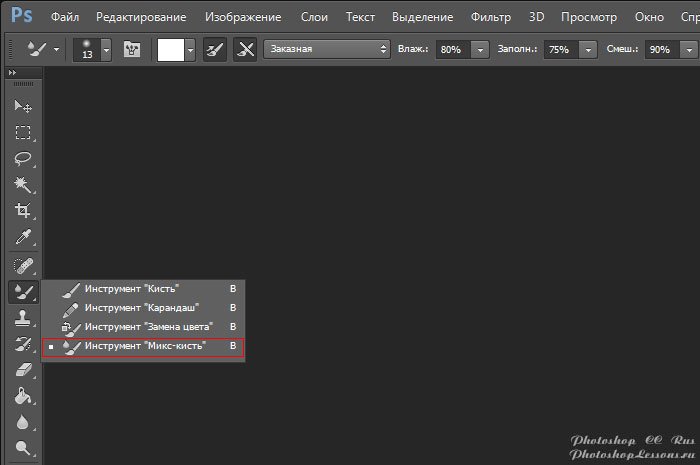The width and height of the screenshot is (700, 465).
Task: Toggle load brush after each stroke
Action: pyautogui.click(x=212, y=50)
